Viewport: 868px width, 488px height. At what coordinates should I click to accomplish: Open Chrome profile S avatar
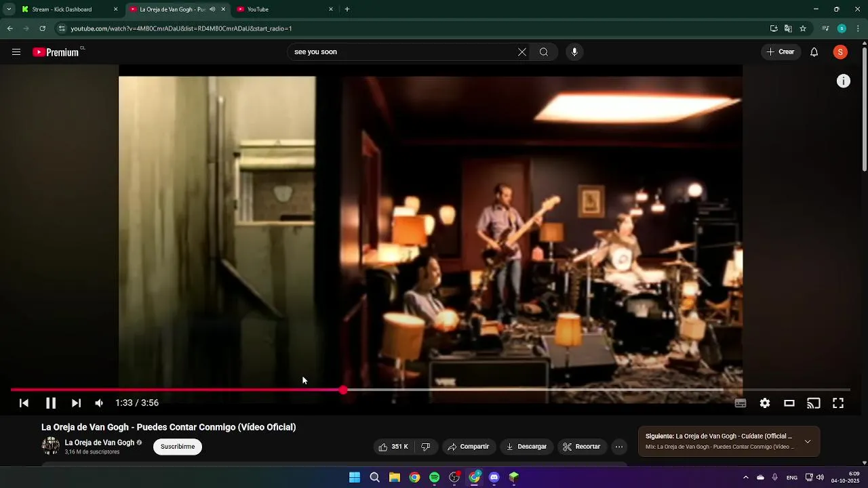tap(842, 28)
